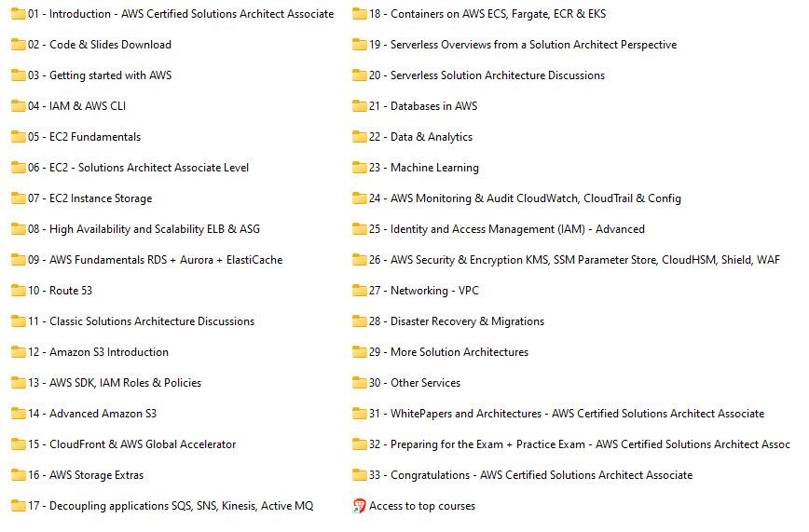
Task: Click folder icon for 07 - EC2 Instance Storage
Action: coord(18,198)
